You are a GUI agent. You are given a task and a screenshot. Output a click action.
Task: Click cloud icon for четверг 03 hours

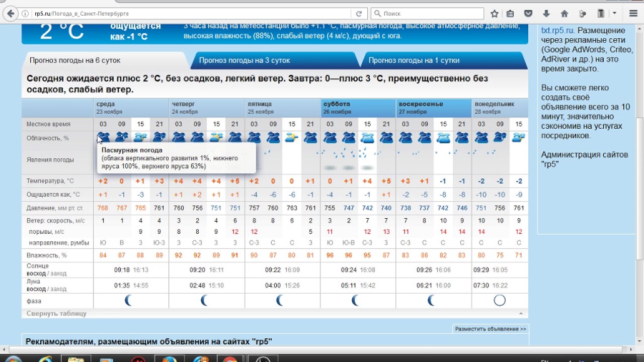pos(178,137)
